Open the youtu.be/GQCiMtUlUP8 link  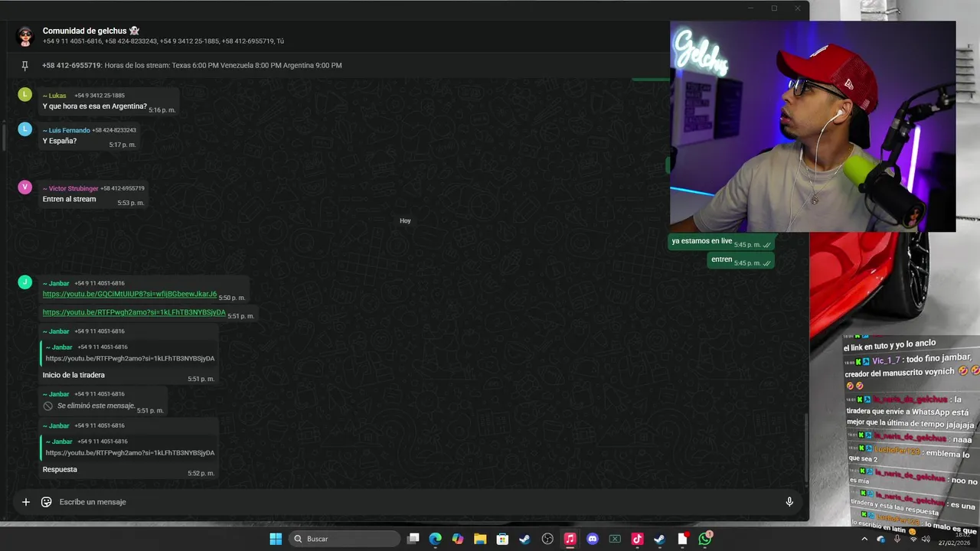coord(129,294)
